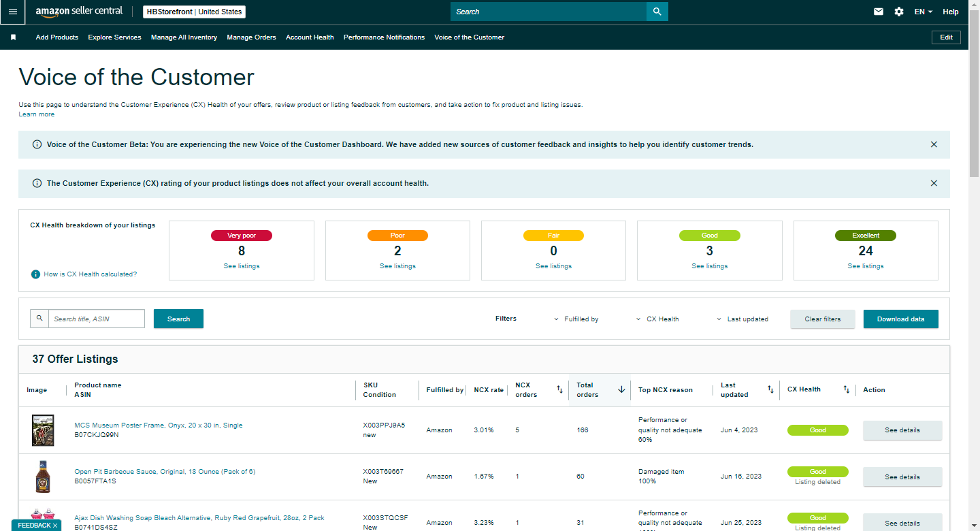980x531 pixels.
Task: Select Voice of the Customer nav item
Action: (x=470, y=37)
